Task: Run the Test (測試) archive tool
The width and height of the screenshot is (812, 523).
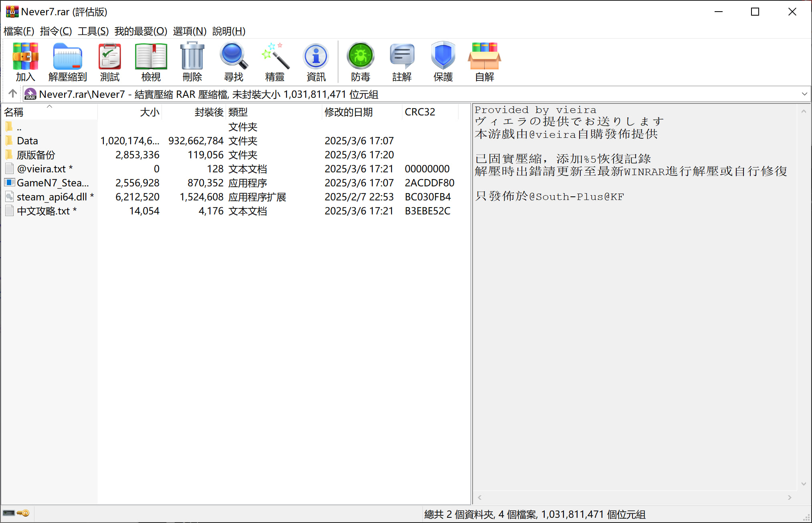Action: [x=110, y=61]
